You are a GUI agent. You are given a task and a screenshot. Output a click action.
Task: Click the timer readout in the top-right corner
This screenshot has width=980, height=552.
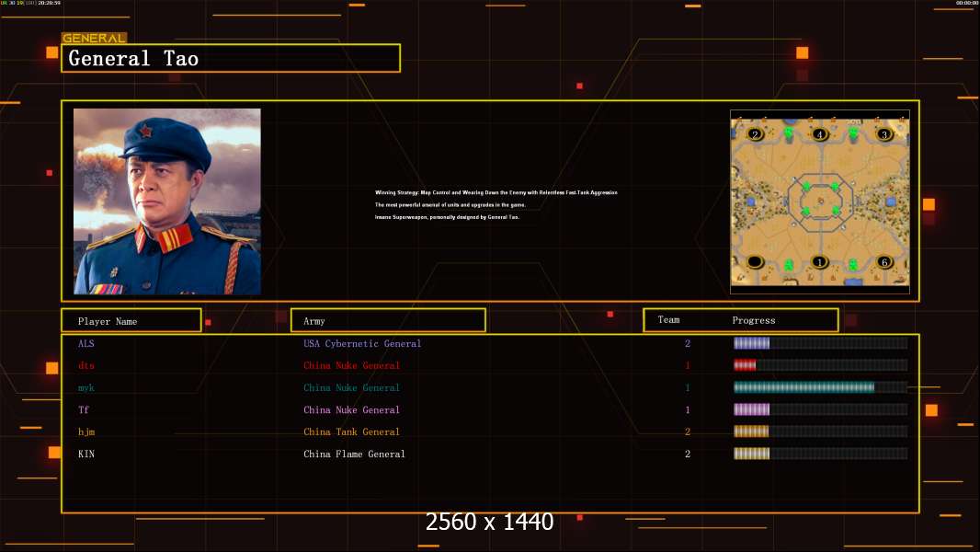click(x=967, y=3)
